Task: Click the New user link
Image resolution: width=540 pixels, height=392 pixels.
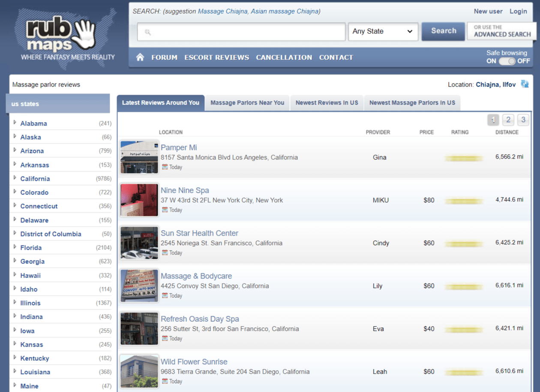Action: 488,12
